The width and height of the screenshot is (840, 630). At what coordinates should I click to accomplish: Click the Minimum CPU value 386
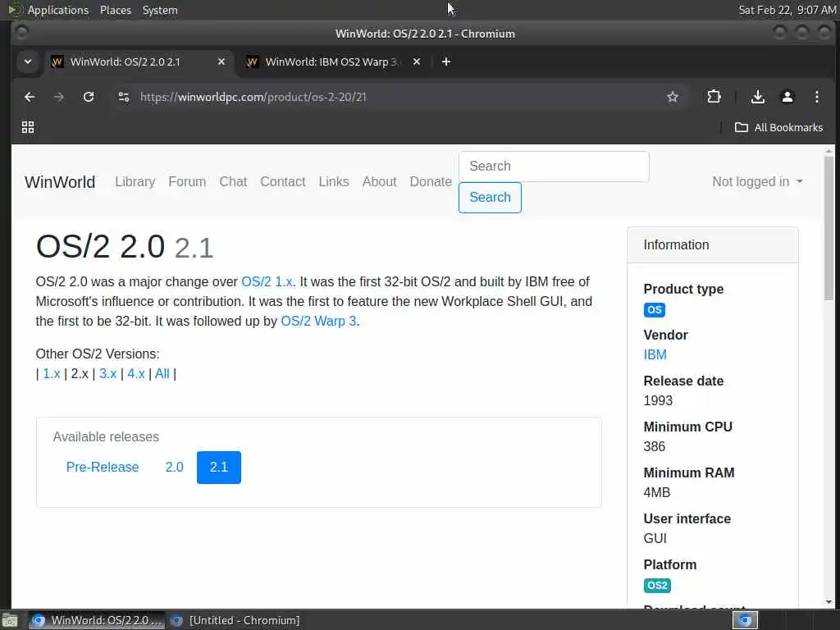coord(654,447)
